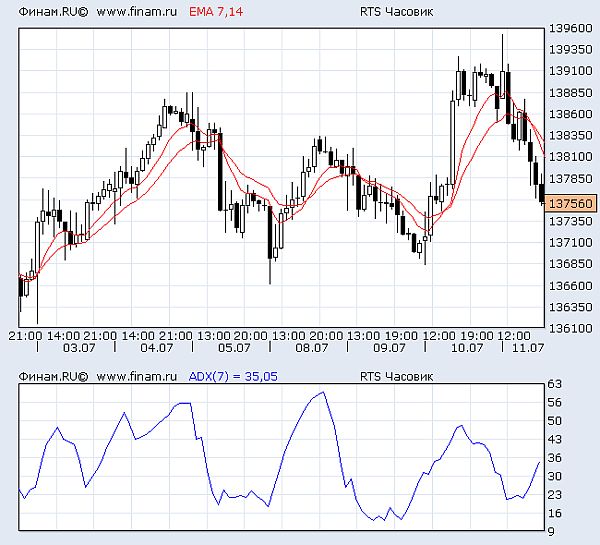Image resolution: width=600 pixels, height=545 pixels.
Task: Select the EMA 7,14 indicator label
Action: coord(216,12)
